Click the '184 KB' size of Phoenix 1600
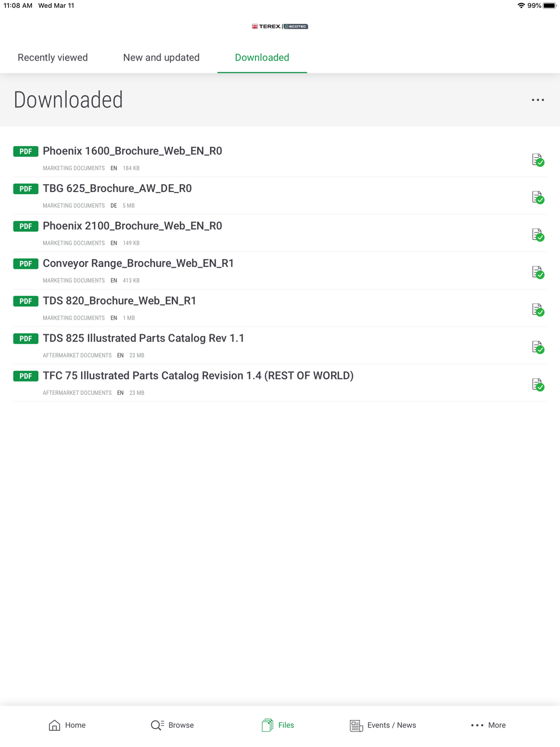 [x=131, y=168]
